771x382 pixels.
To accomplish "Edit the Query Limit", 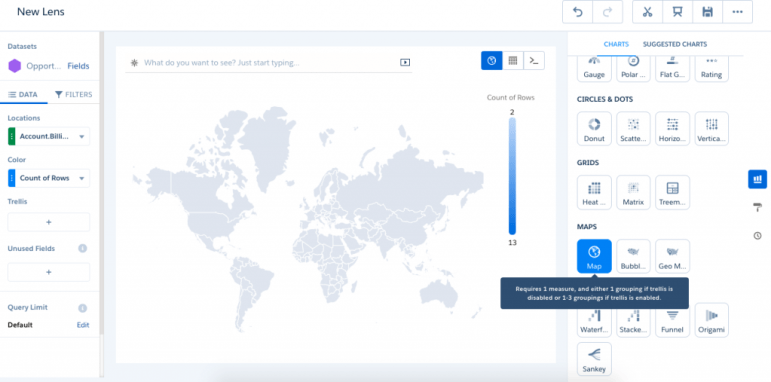I will click(83, 325).
